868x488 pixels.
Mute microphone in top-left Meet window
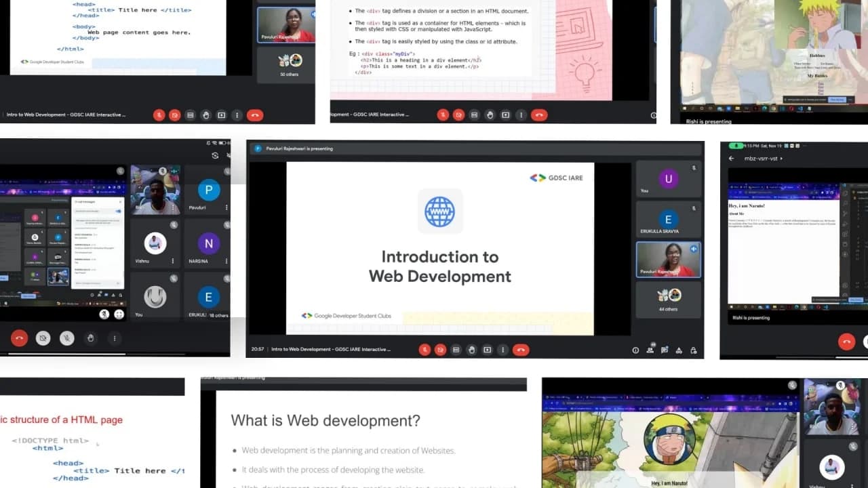(x=159, y=115)
